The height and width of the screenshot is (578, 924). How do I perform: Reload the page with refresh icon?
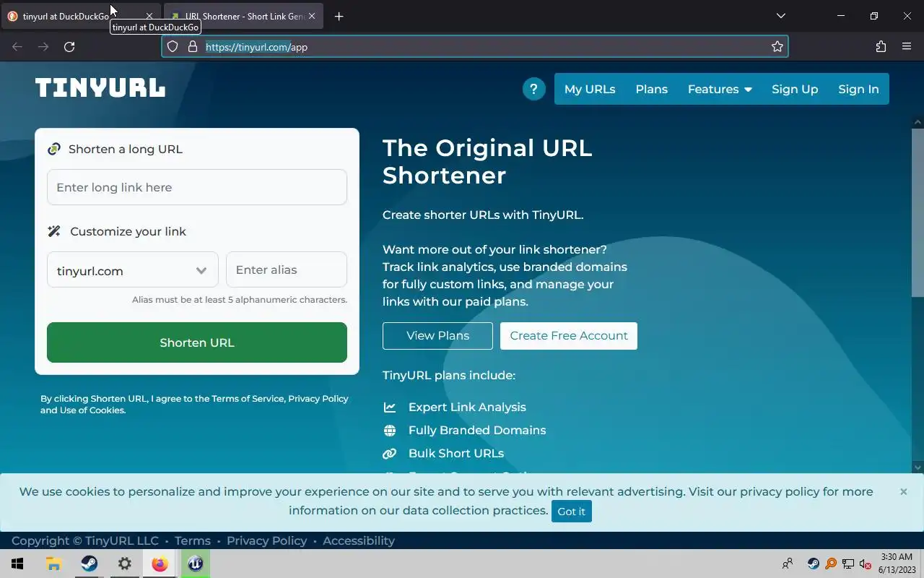coord(69,47)
